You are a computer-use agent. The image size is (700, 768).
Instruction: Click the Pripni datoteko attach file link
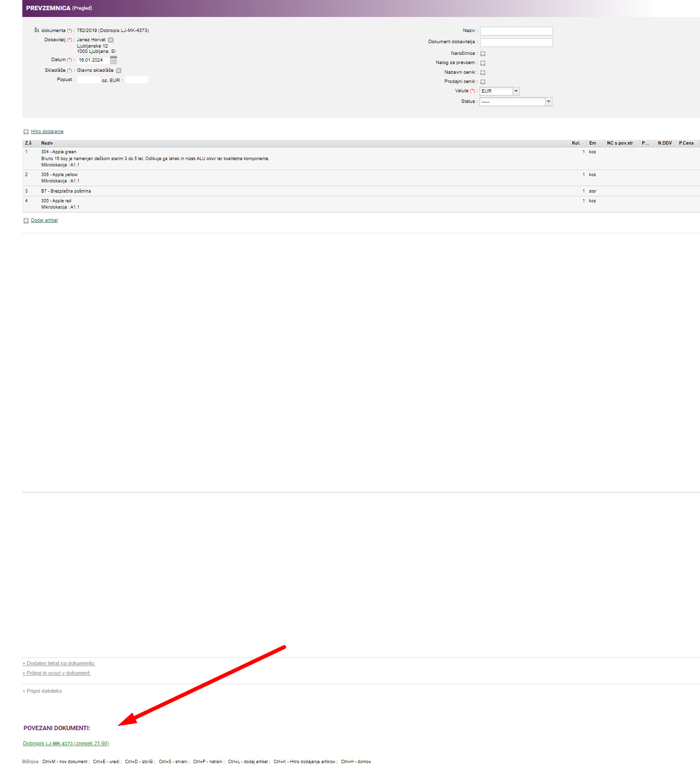42,691
